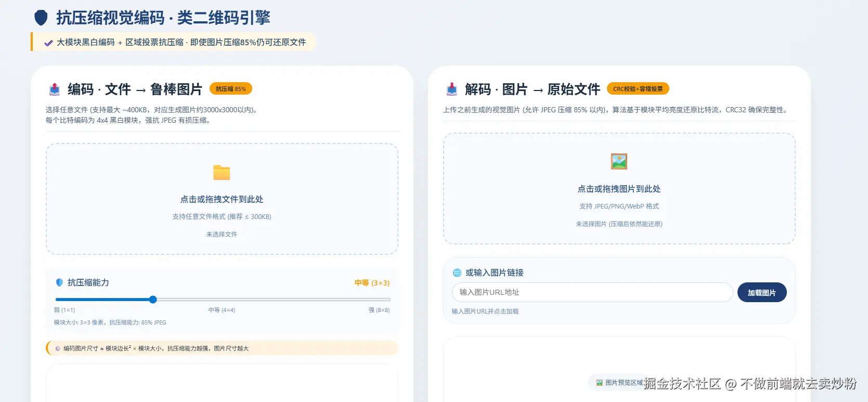Focus the 输入图片URL地址 input field
The image size is (868, 402).
592,292
